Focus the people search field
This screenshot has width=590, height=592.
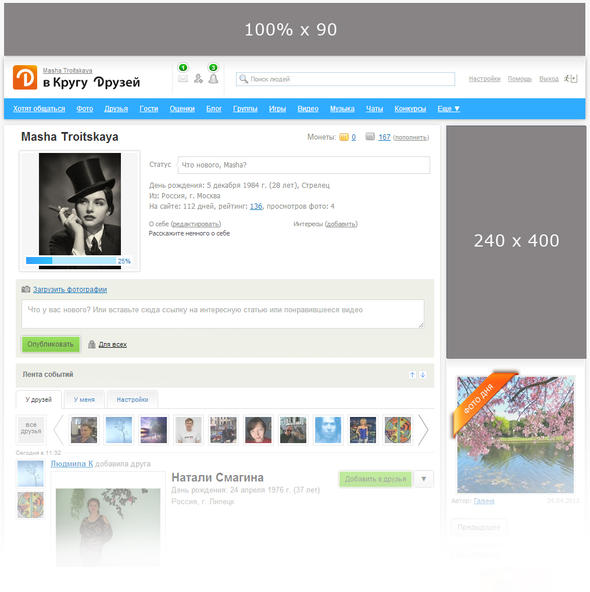(345, 79)
